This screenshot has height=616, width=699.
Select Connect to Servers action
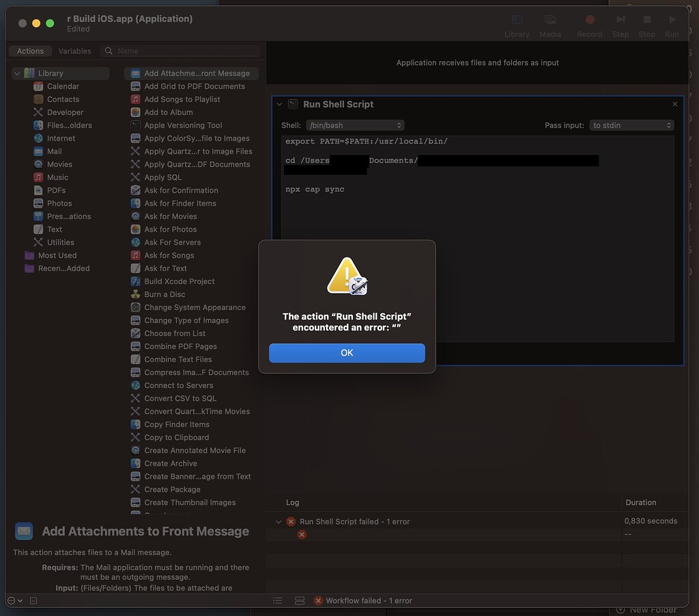pos(179,385)
